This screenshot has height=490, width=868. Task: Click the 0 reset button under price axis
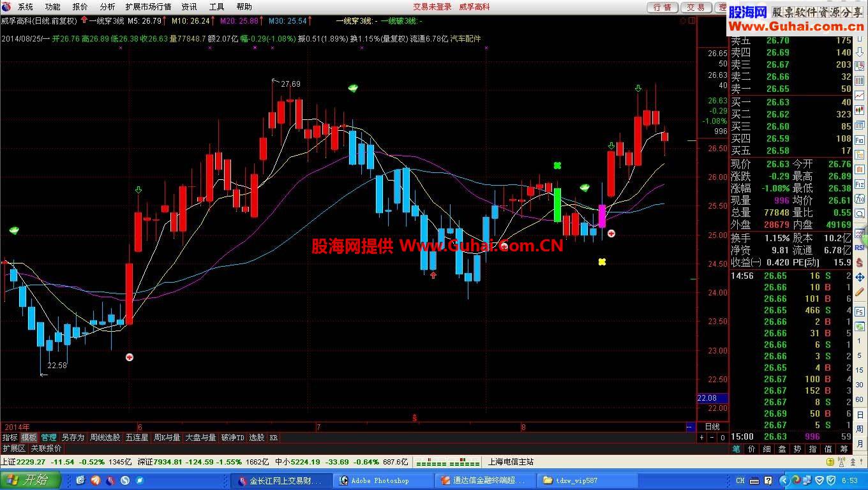(722, 438)
